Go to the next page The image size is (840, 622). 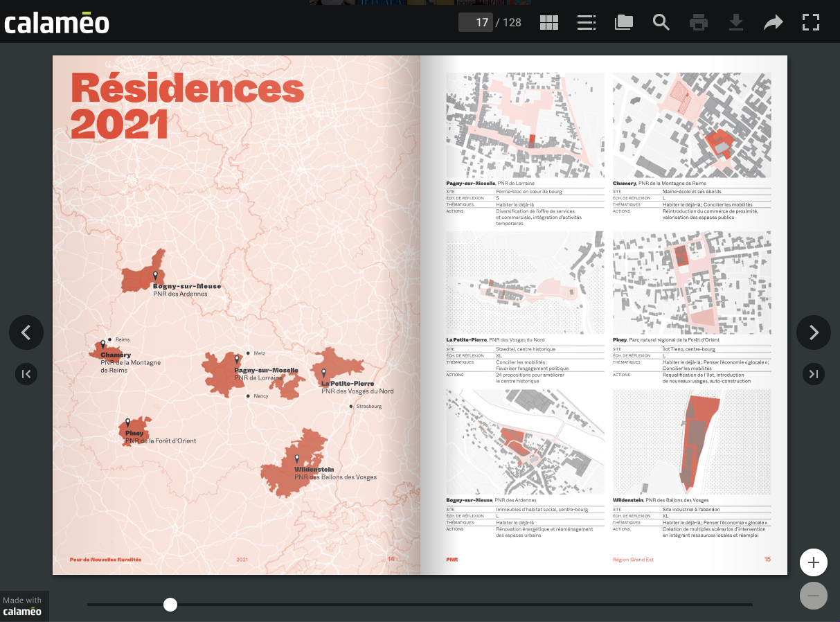coord(814,332)
